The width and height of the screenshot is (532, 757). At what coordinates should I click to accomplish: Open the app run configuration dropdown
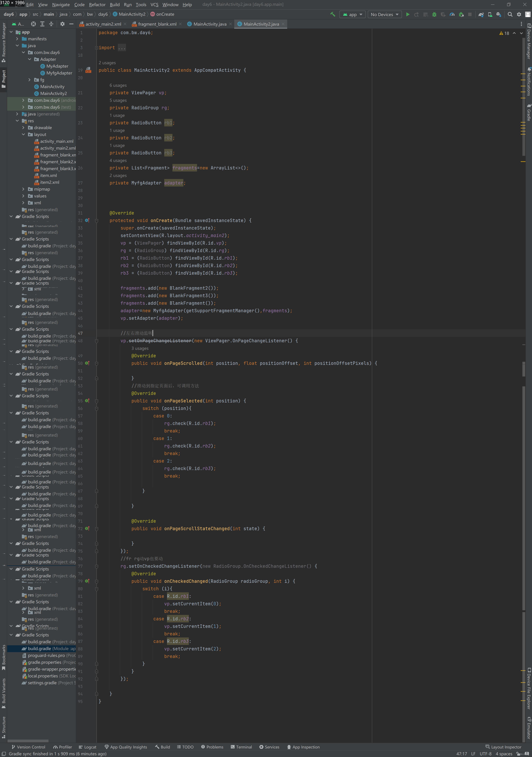coord(353,14)
